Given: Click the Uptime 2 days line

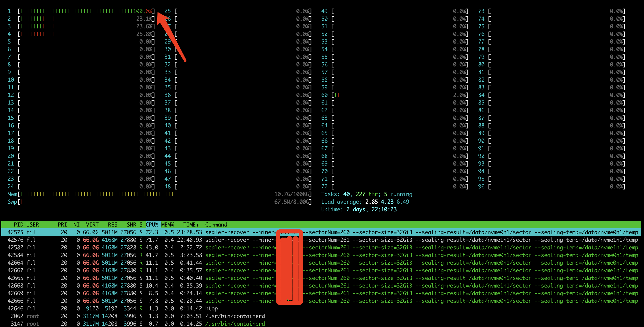Looking at the screenshot, I should (x=359, y=209).
